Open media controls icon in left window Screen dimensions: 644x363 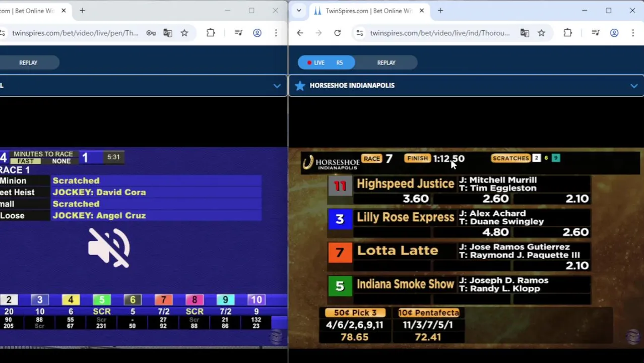pyautogui.click(x=239, y=33)
